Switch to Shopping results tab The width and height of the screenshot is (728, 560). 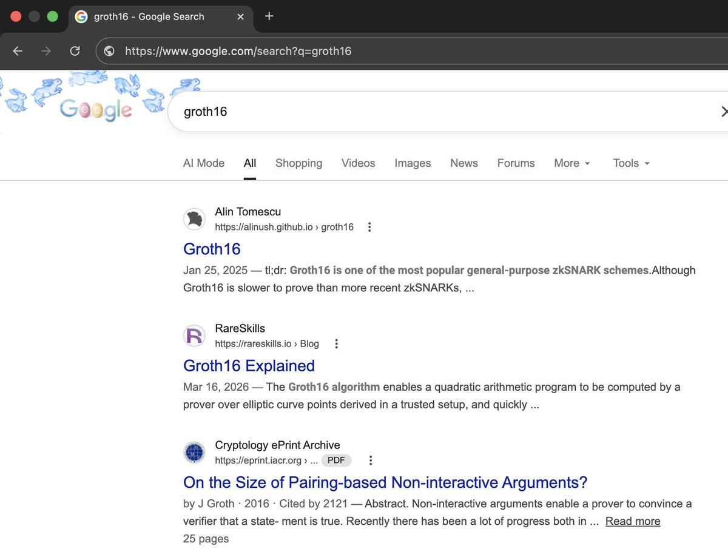298,163
